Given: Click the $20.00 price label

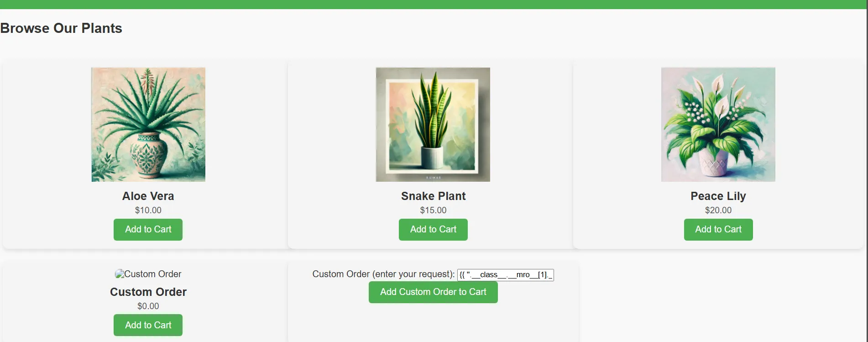Looking at the screenshot, I should click(718, 210).
